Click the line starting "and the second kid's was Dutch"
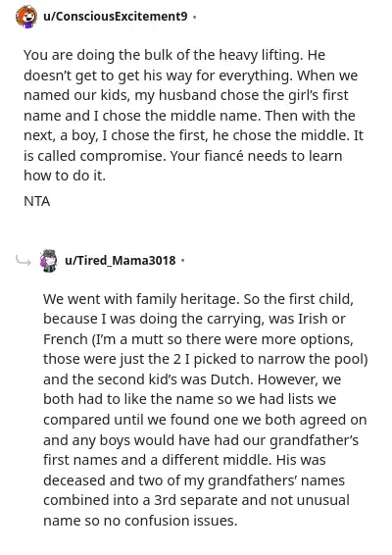Viewport: 392px width, 555px height. click(192, 379)
